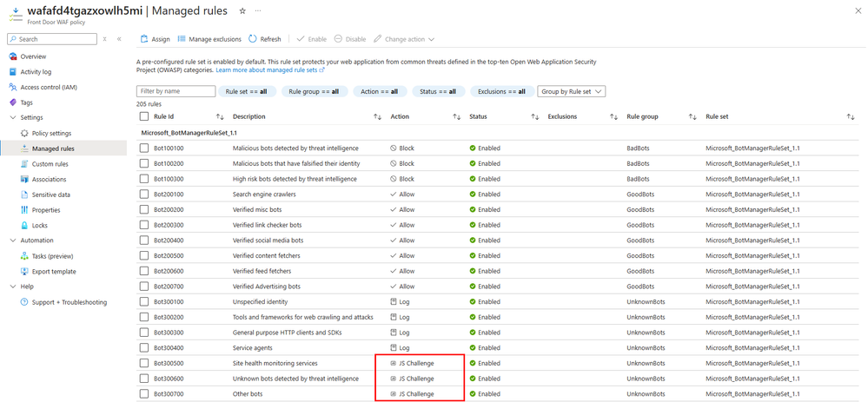The width and height of the screenshot is (868, 402).
Task: Follow Learn more about managed rule sets link
Action: coord(269,71)
